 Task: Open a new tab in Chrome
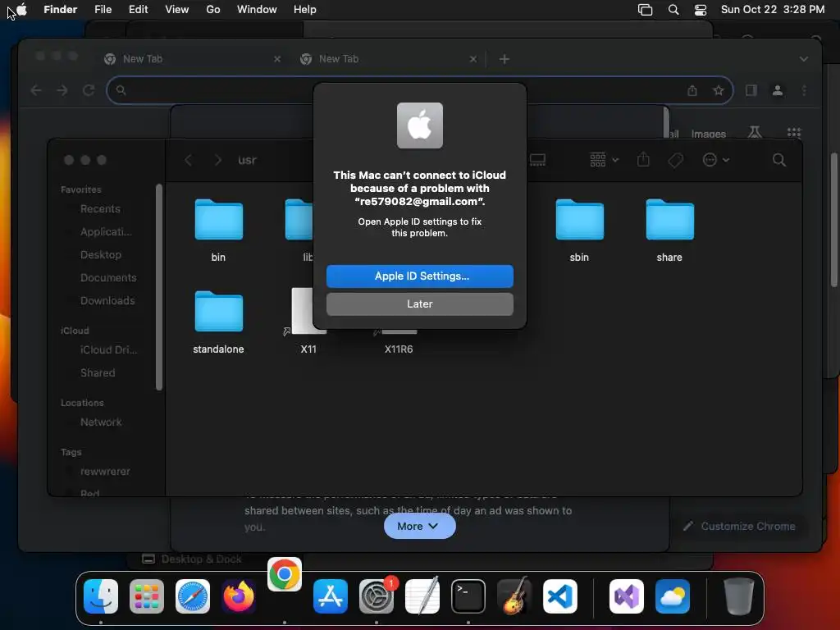[x=504, y=59]
